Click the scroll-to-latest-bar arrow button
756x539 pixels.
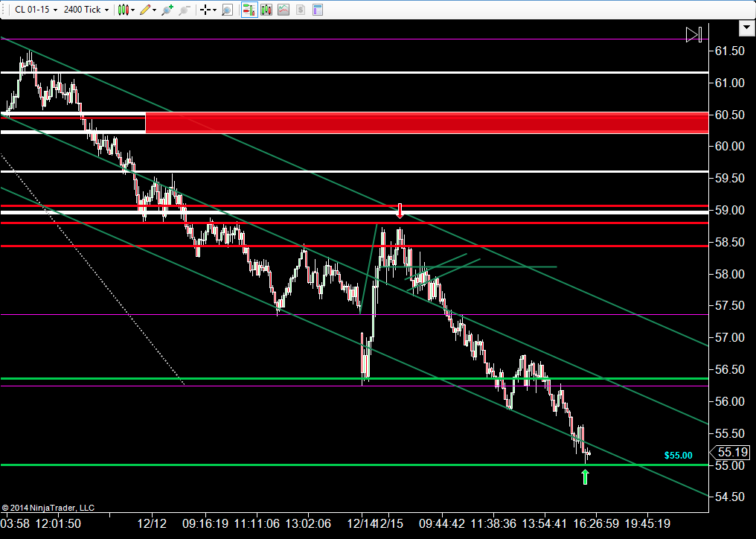(x=693, y=34)
